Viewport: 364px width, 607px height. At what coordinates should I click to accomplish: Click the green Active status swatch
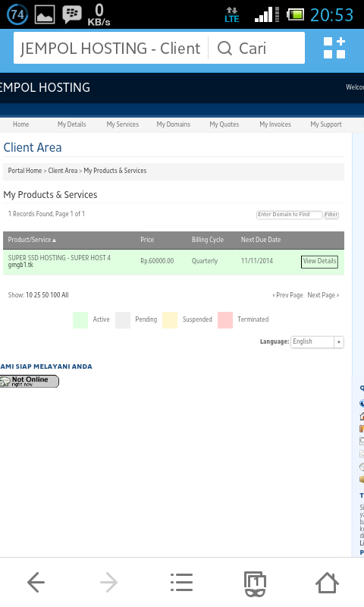point(80,319)
